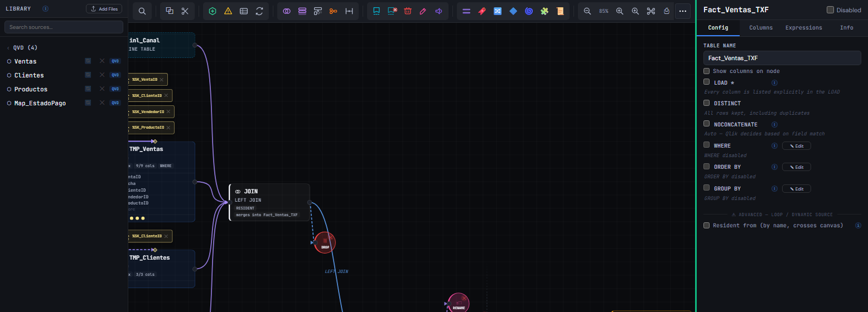Switch to the Expressions tab
This screenshot has height=312, width=868.
tap(803, 27)
